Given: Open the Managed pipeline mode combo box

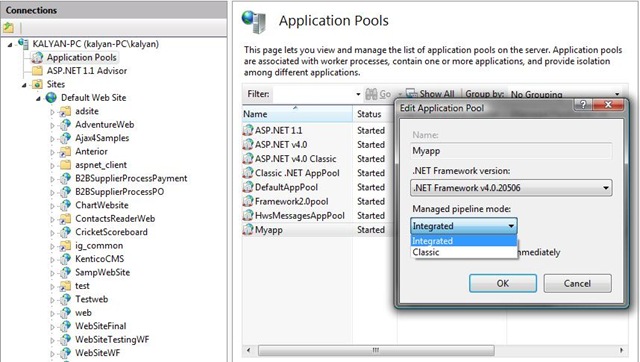Looking at the screenshot, I should point(464,226).
